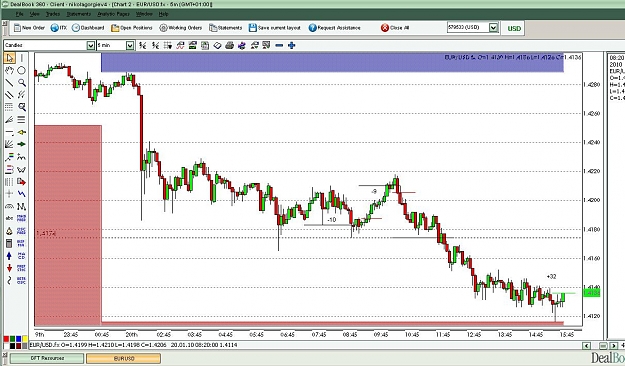Select the red down arrow tool
This screenshot has height=366, width=625.
pos(9,268)
